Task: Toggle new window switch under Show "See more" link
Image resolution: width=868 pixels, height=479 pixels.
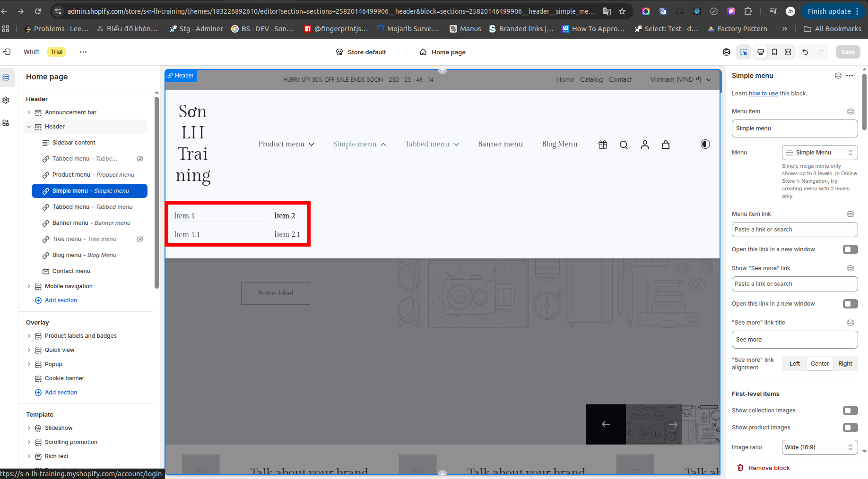Action: click(850, 304)
